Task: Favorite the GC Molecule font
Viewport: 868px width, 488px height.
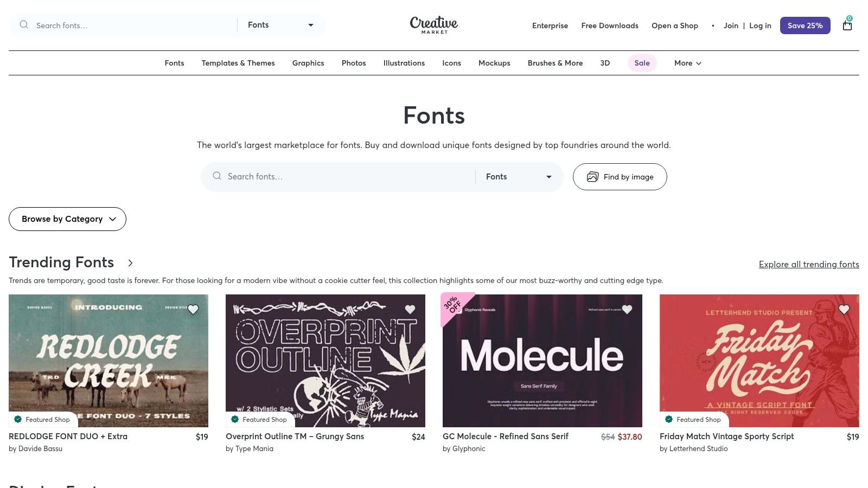Action: coord(627,309)
